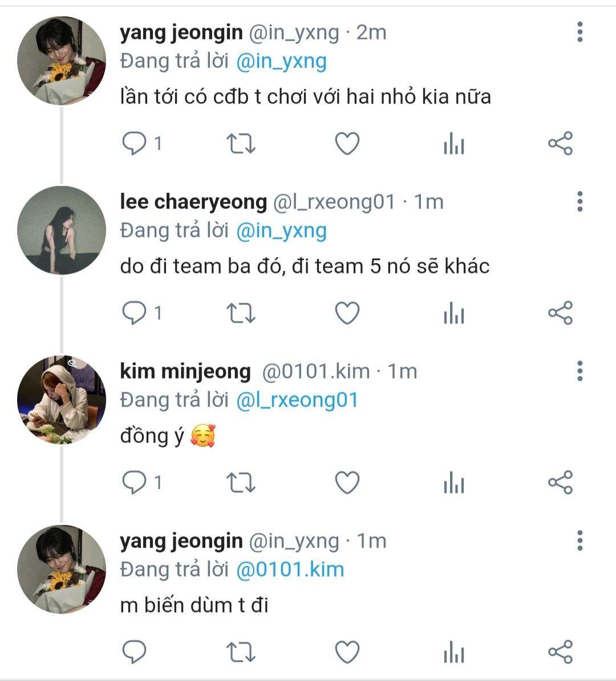Open more options for yang jeongin's first tweet
The height and width of the screenshot is (681, 616).
580,32
